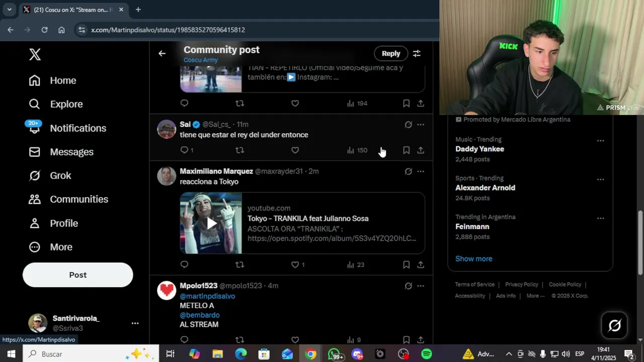The image size is (644, 362).
Task: View analytics of Maximiliano's post (23)
Action: tap(356, 264)
